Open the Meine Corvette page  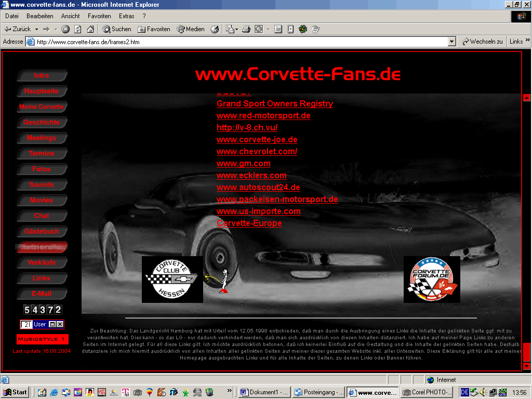tap(42, 107)
